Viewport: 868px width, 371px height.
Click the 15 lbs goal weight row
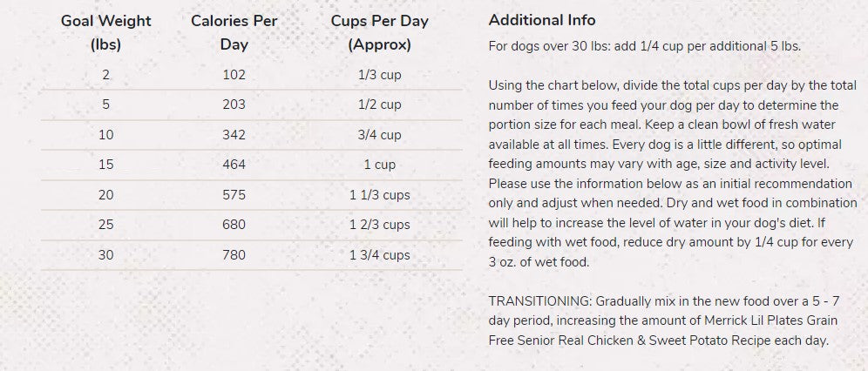click(252, 165)
